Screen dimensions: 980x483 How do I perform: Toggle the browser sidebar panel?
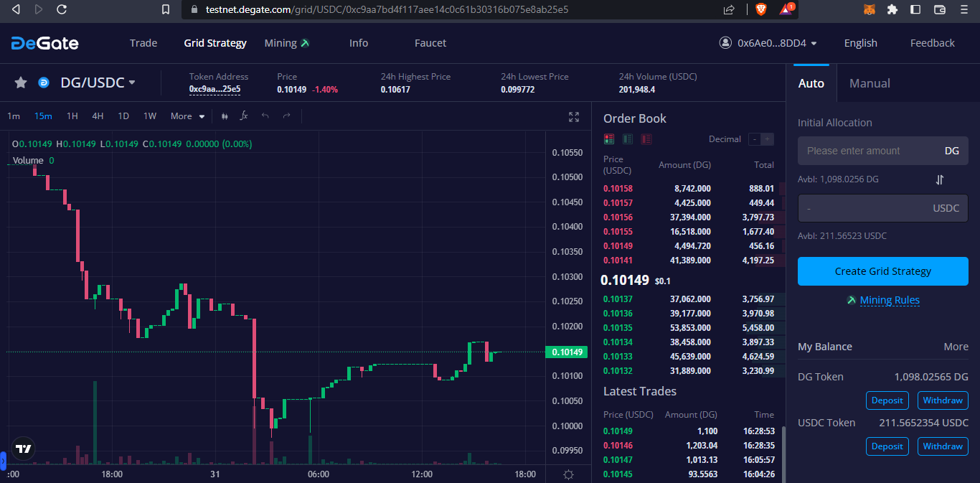(915, 9)
